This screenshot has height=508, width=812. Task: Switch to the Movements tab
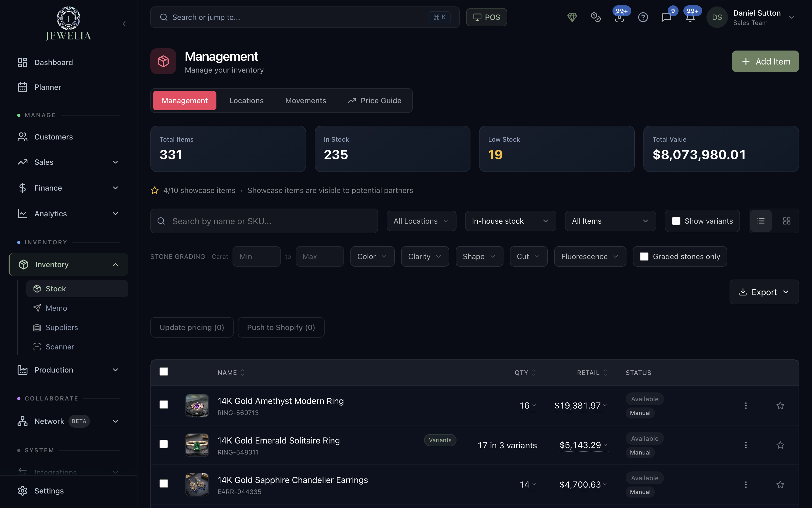tap(305, 101)
